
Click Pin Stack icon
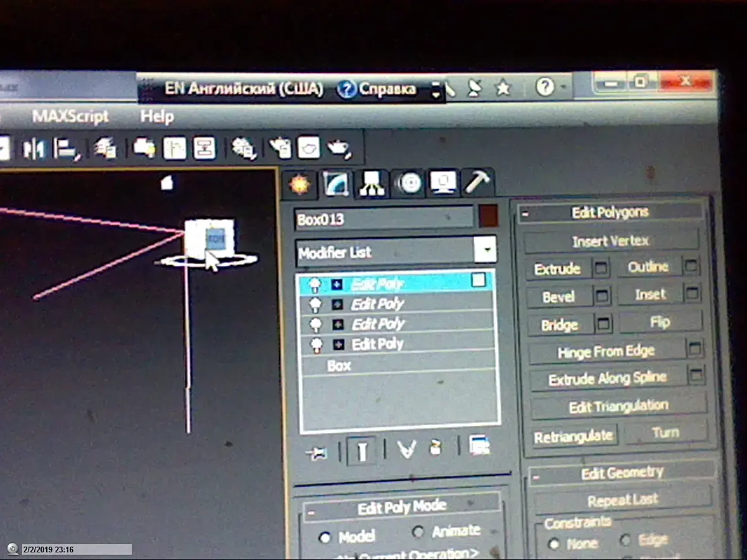click(x=317, y=453)
